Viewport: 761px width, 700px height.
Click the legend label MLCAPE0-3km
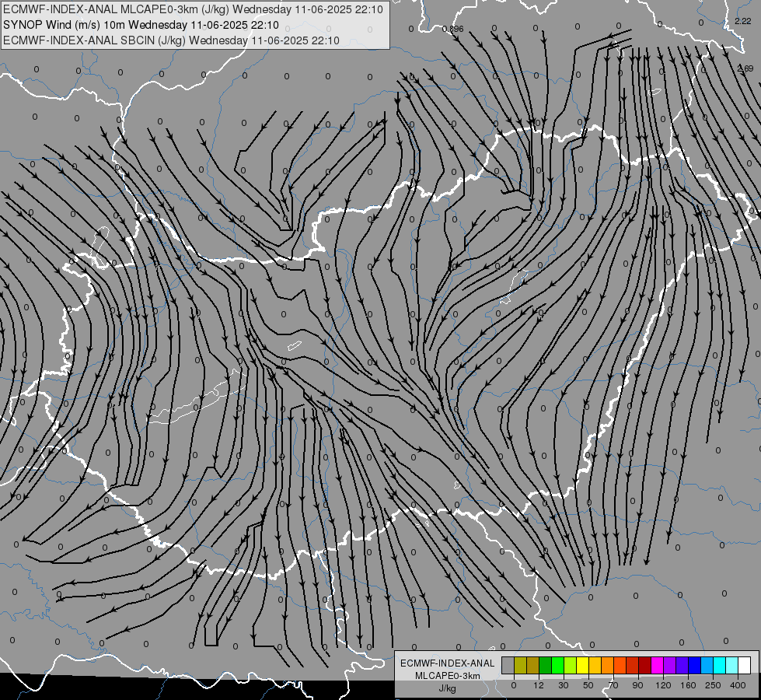point(448,676)
